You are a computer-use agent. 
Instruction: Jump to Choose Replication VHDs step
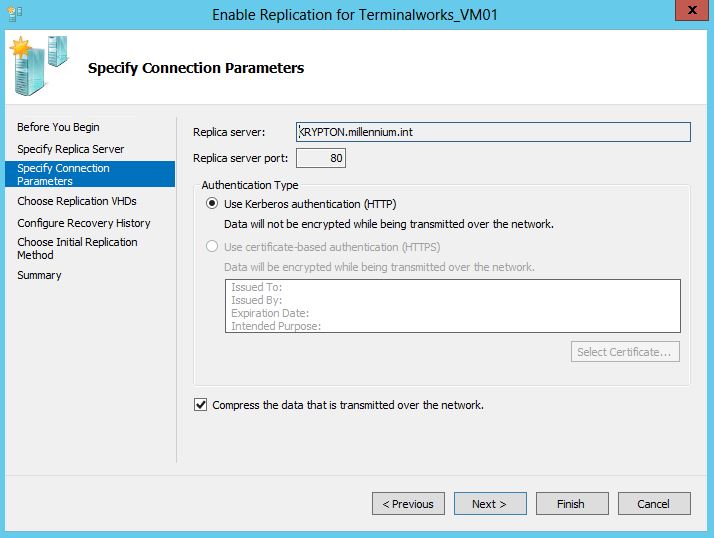77,201
